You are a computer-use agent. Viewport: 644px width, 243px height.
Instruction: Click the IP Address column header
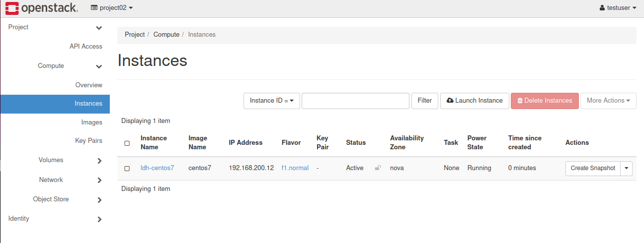click(x=245, y=143)
